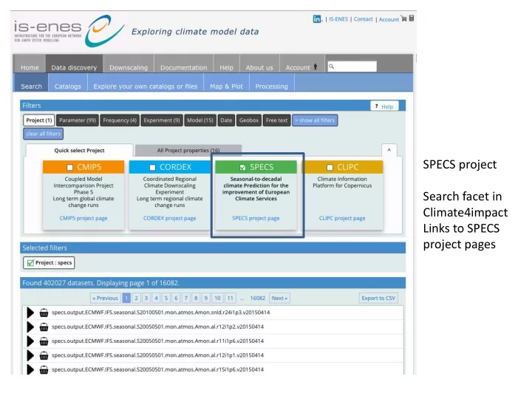Open the shopping cart icon in header
The image size is (532, 399).
403,18
